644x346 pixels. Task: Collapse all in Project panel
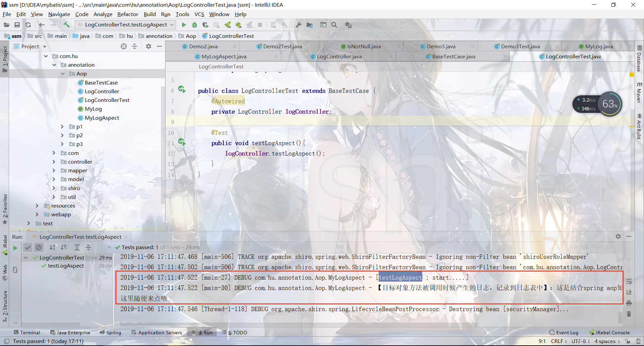click(135, 46)
